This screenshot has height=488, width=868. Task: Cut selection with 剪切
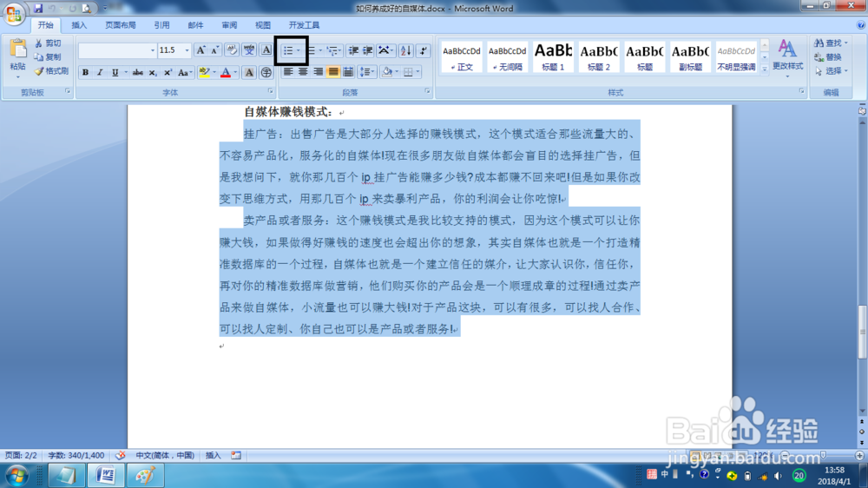pos(48,43)
